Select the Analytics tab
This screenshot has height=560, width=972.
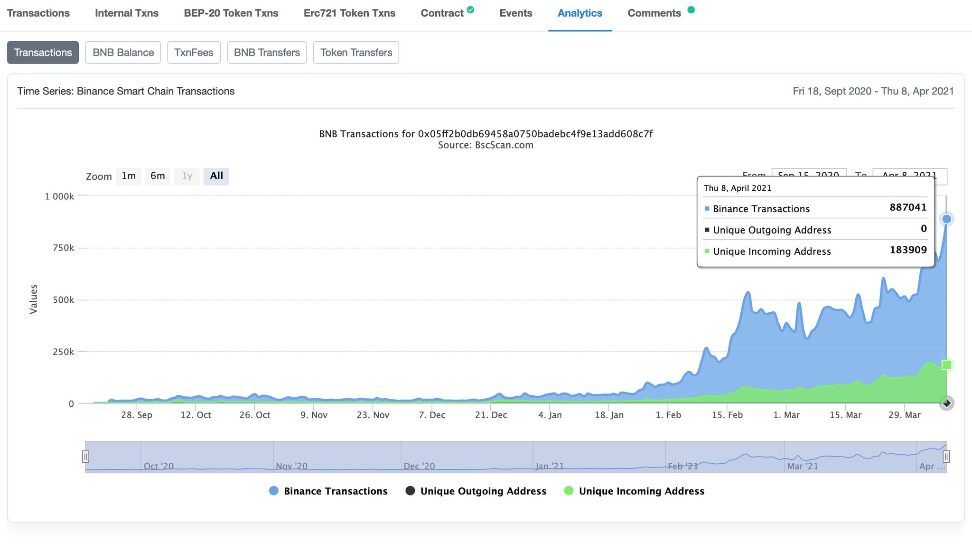tap(579, 13)
